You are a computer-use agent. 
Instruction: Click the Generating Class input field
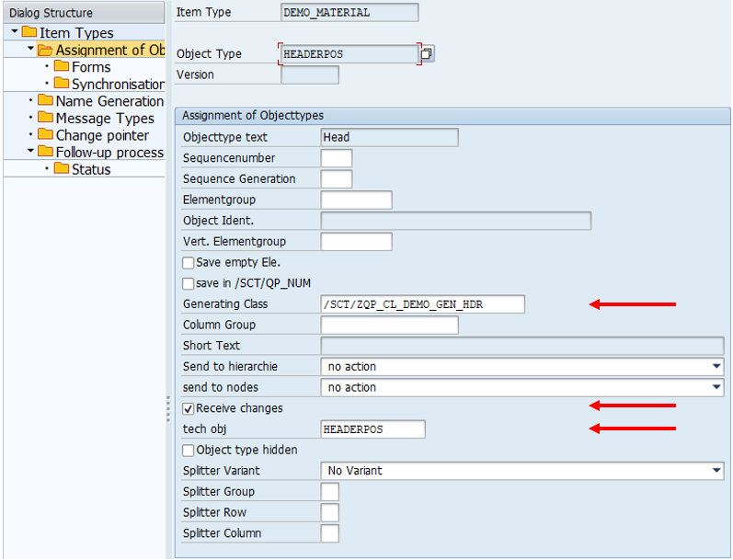pos(422,304)
